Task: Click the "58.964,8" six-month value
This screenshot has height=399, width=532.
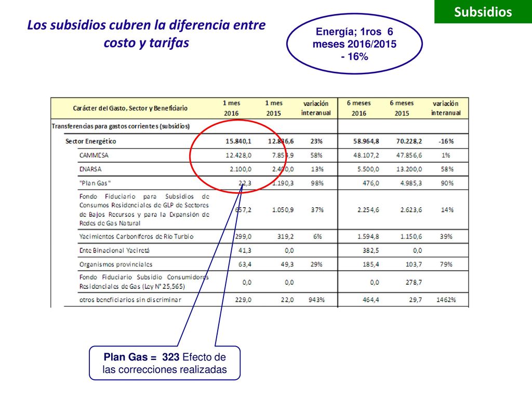Action: pyautogui.click(x=366, y=141)
